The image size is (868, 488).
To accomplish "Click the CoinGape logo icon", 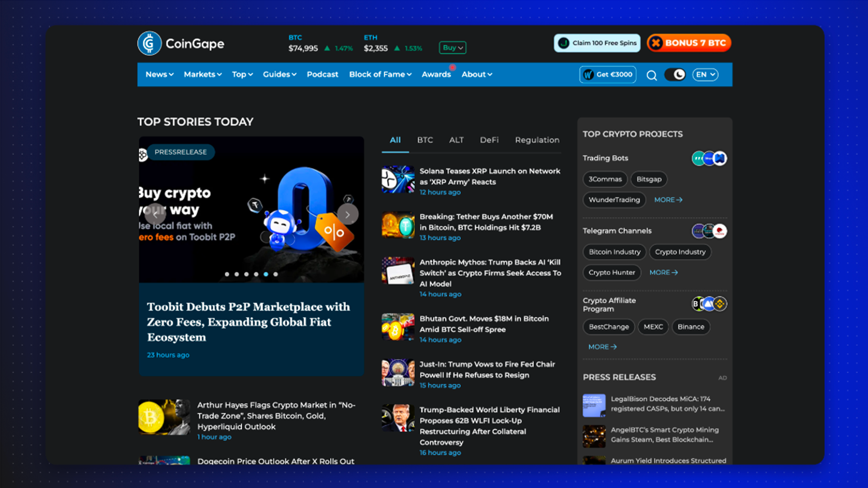I will 150,43.
